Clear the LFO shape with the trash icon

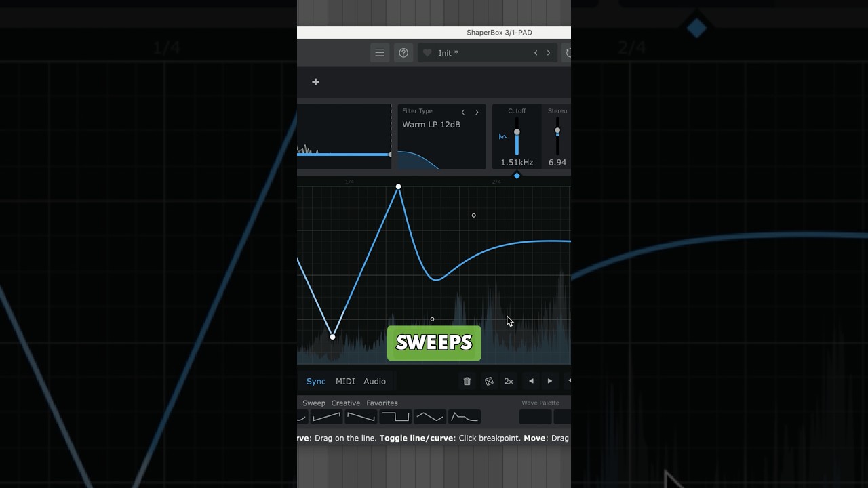point(467,382)
